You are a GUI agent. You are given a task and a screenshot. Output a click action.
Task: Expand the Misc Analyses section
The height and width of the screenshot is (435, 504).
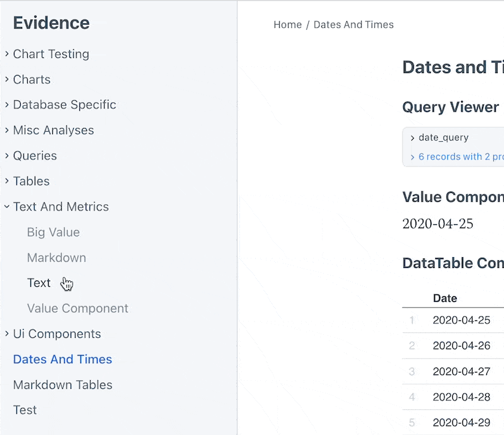(x=6, y=130)
